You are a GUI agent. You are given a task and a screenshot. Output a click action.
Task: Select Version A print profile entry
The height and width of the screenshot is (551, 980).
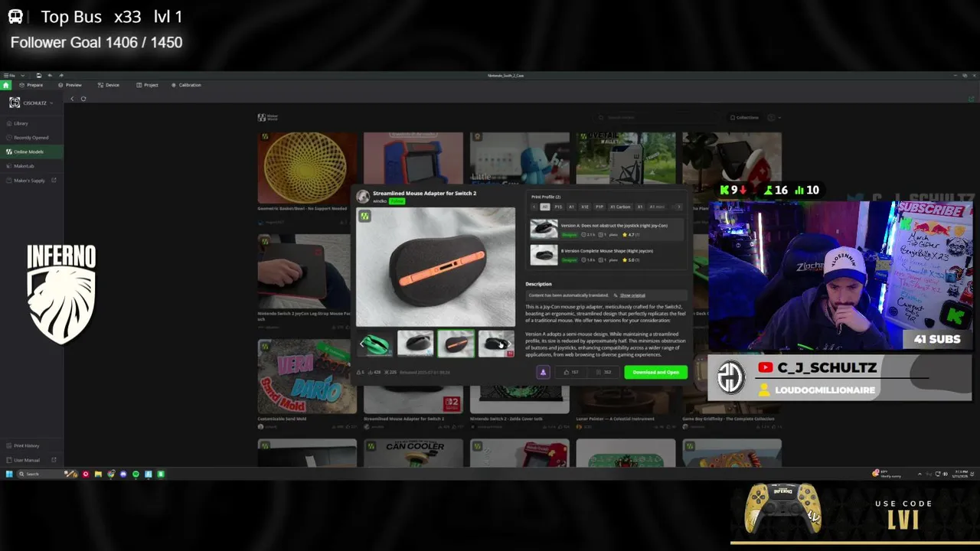[606, 230]
